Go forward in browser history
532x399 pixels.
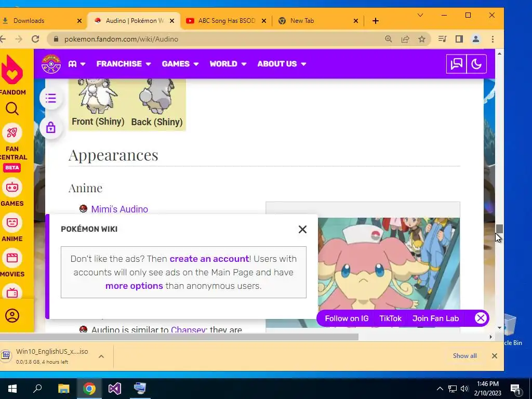click(x=19, y=39)
